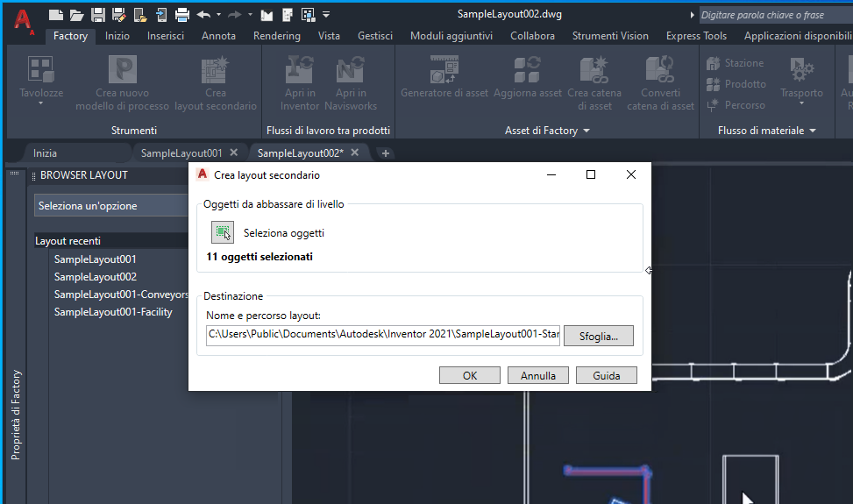
Task: Open the Collabora ribbon tab
Action: [533, 36]
